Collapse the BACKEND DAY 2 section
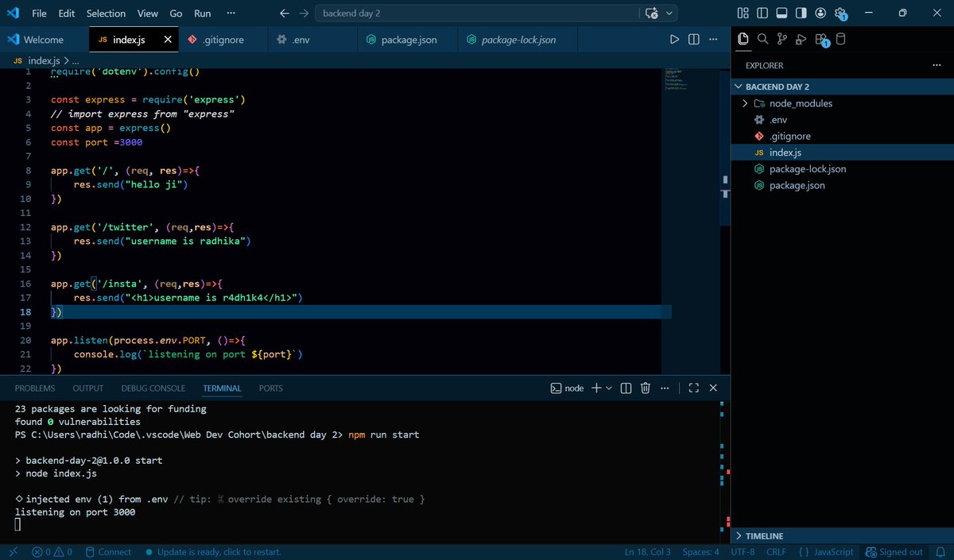 pos(843,87)
